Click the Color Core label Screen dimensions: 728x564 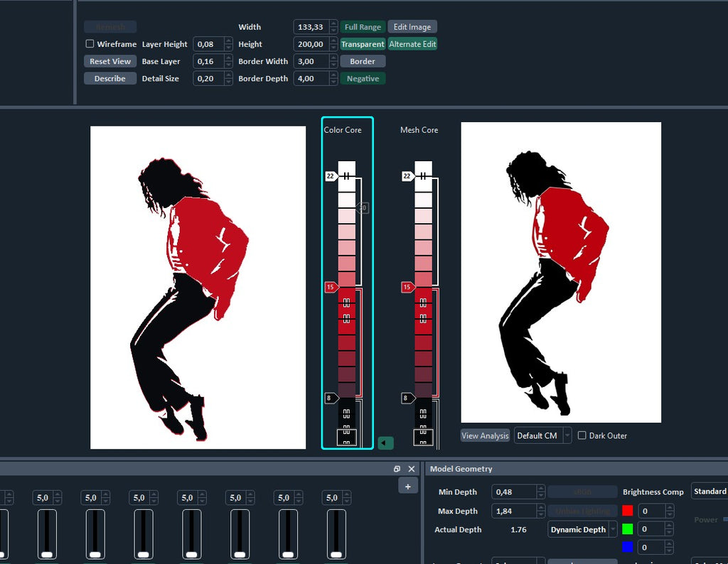coord(343,130)
